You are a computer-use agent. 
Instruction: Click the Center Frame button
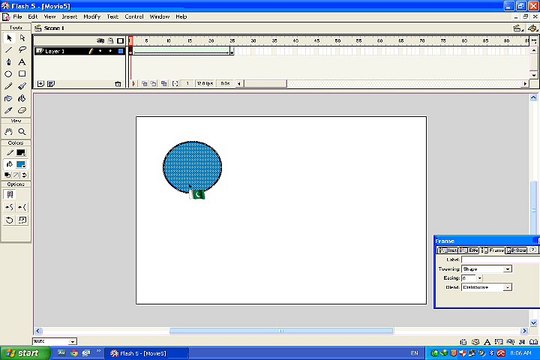134,83
